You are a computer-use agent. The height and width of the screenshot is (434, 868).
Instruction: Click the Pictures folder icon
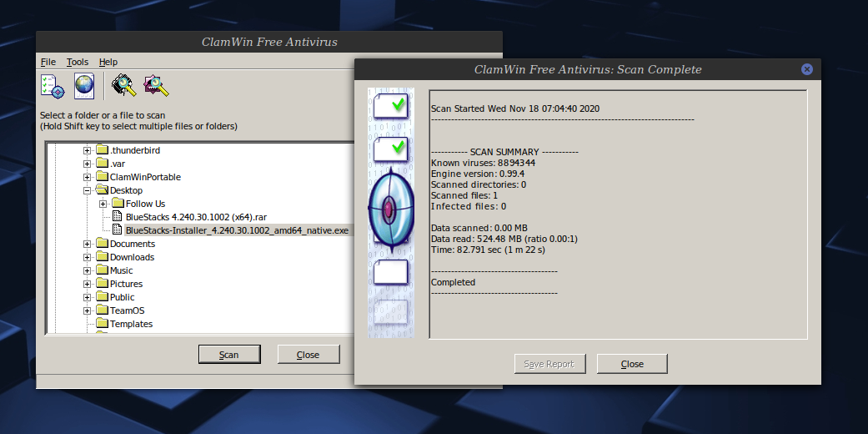[102, 283]
